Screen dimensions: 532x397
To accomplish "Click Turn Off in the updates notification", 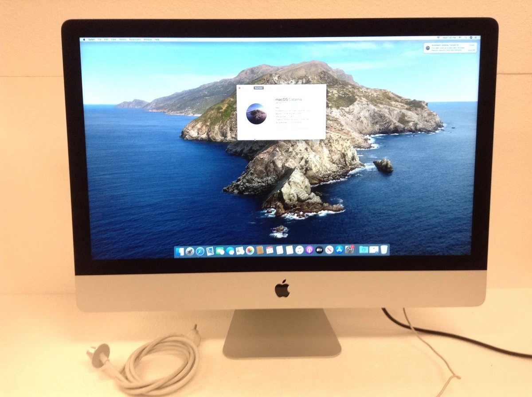I will point(472,51).
